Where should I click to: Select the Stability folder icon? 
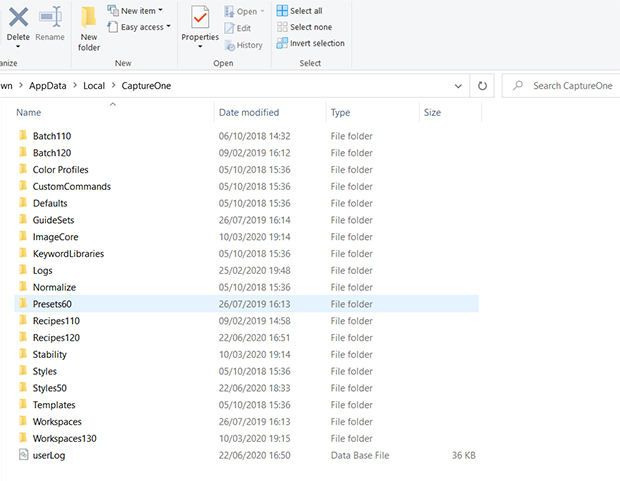tap(23, 354)
